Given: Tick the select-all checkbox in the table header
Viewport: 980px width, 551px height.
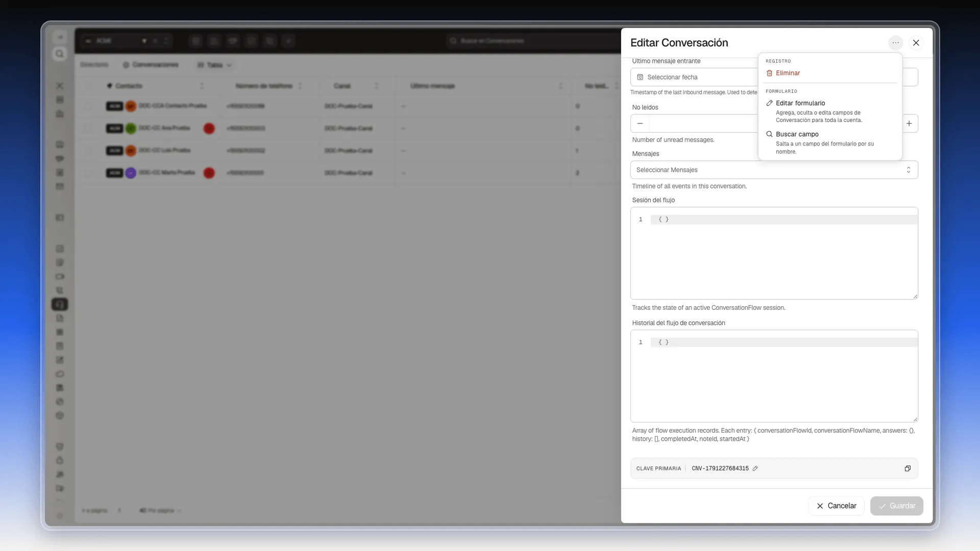Looking at the screenshot, I should click(x=88, y=86).
